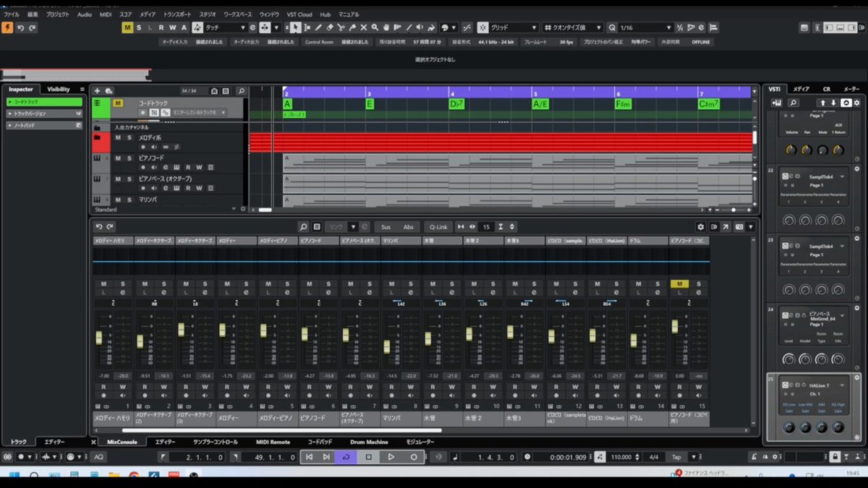
Task: Click the Q-Link button
Action: pos(437,227)
